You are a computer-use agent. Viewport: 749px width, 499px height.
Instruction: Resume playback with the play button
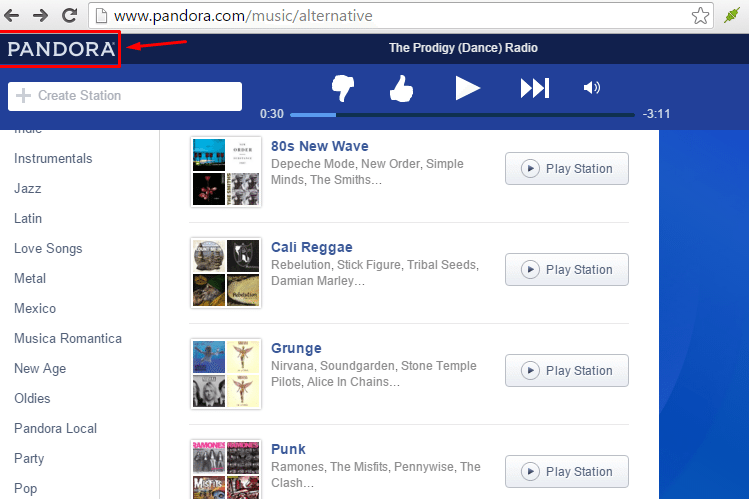467,88
